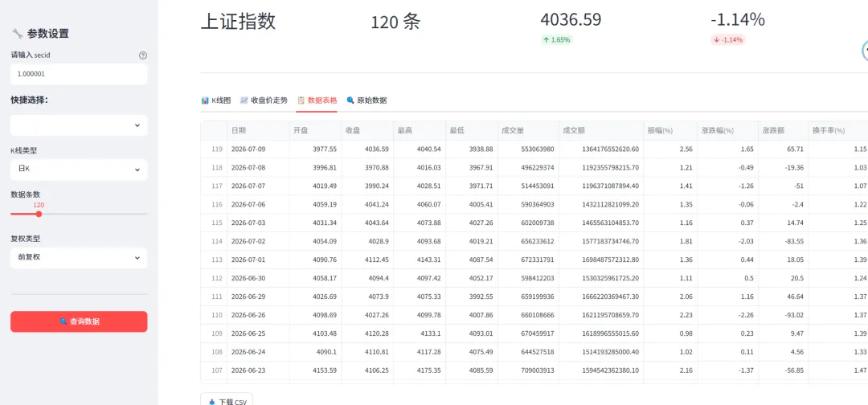
Task: Select the date cell 2026-06-24
Action: (x=258, y=352)
